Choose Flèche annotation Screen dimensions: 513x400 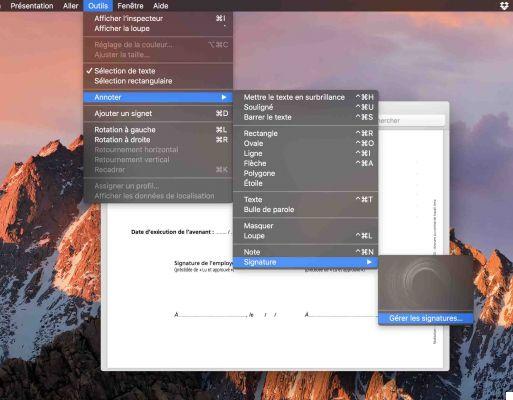305,163
